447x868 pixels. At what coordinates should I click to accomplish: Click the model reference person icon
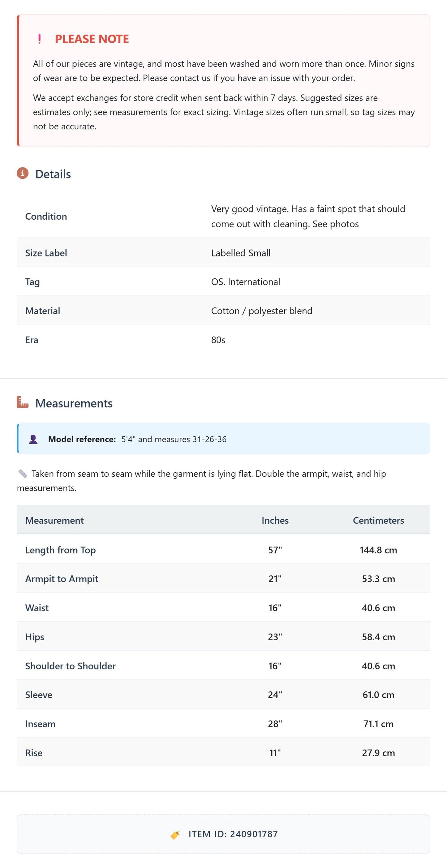(x=33, y=439)
